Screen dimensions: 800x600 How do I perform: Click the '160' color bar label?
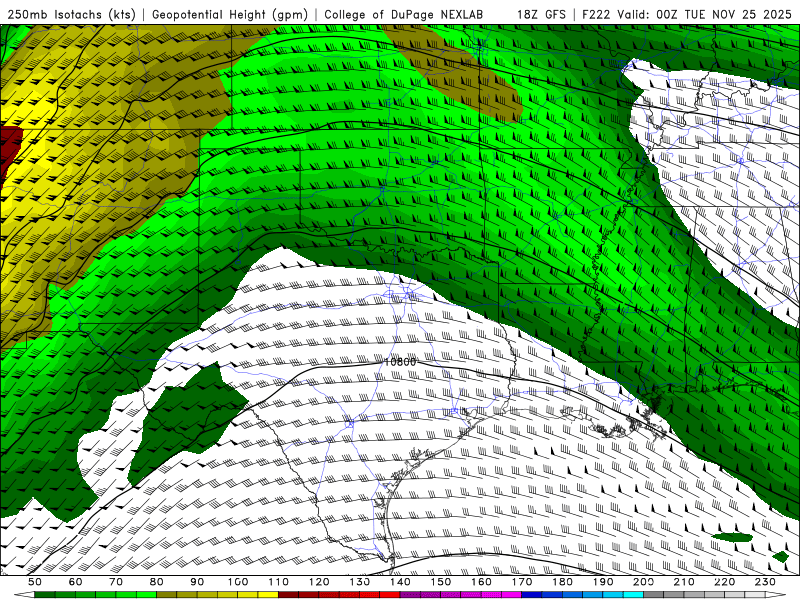(481, 582)
